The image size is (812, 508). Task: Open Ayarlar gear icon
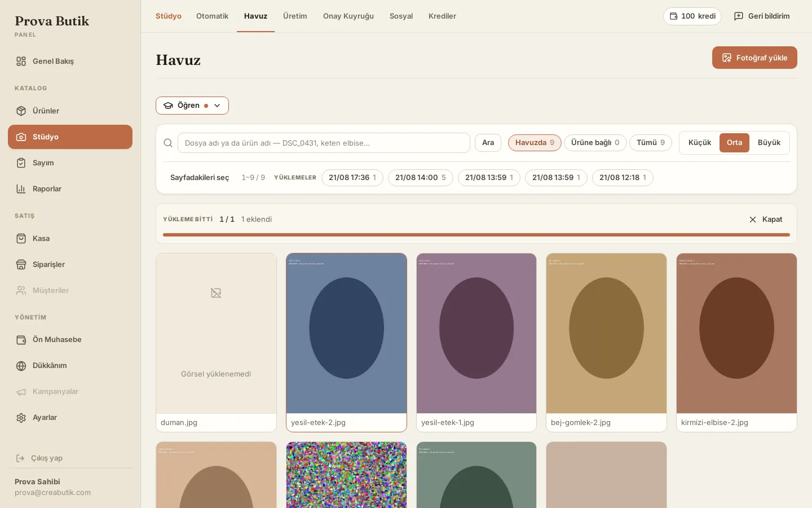click(21, 418)
